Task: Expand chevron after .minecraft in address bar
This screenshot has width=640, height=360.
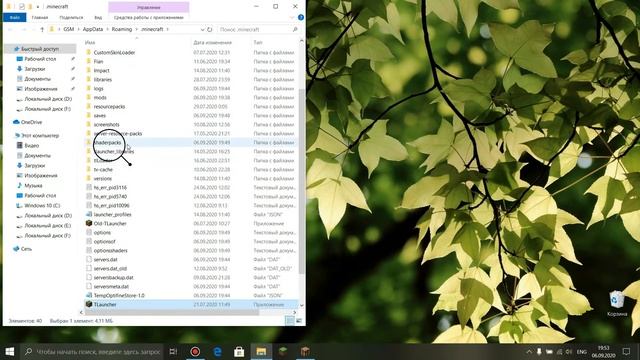Action: coord(167,29)
